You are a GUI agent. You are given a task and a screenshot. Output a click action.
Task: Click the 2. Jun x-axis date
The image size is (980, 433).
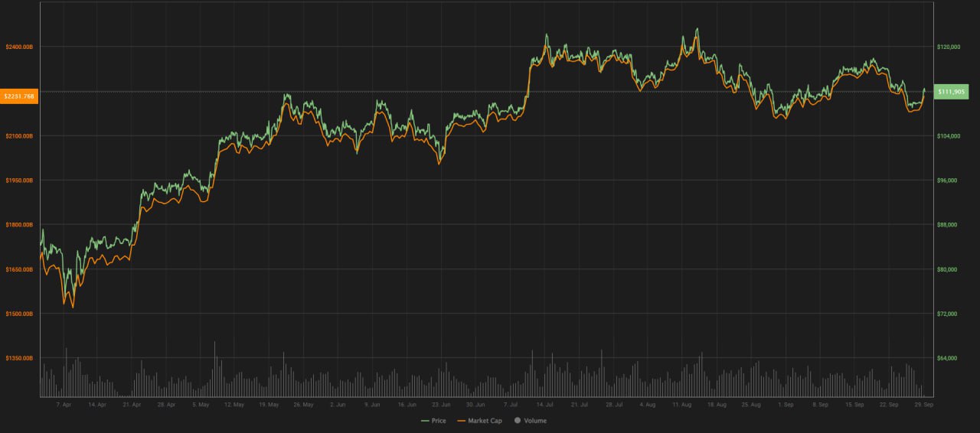[338, 404]
